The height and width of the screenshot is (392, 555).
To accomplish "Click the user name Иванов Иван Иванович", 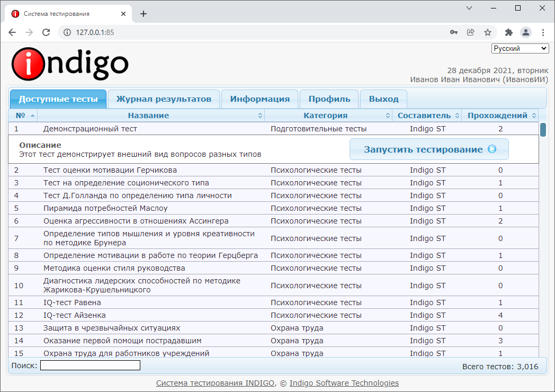I will pos(455,79).
